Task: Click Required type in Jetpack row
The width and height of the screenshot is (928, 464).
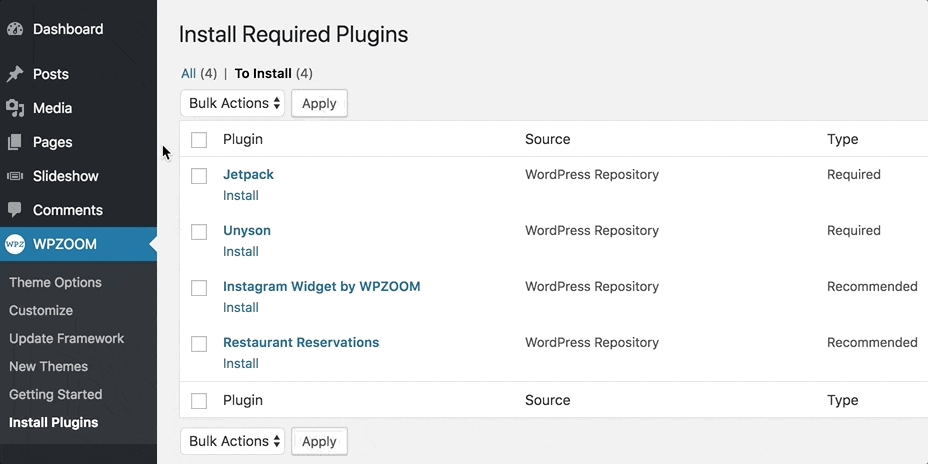Action: pos(853,175)
